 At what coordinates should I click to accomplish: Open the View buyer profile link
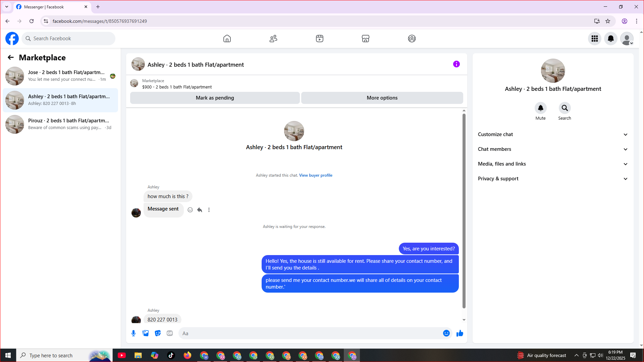click(x=315, y=175)
